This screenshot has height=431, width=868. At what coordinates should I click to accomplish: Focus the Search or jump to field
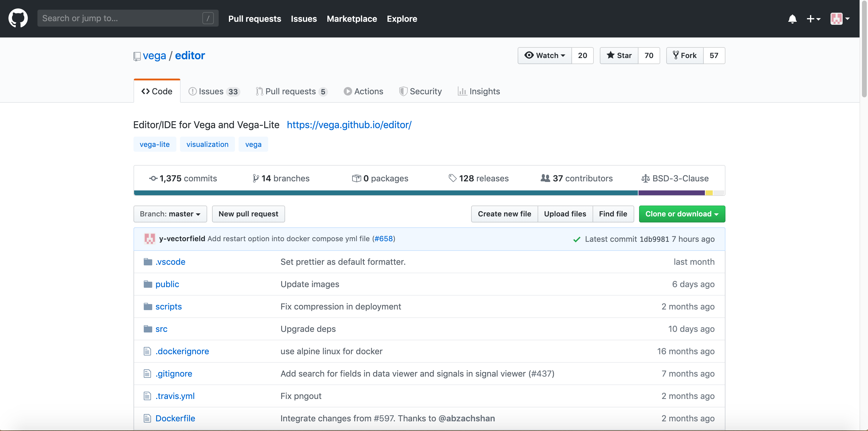[121, 18]
